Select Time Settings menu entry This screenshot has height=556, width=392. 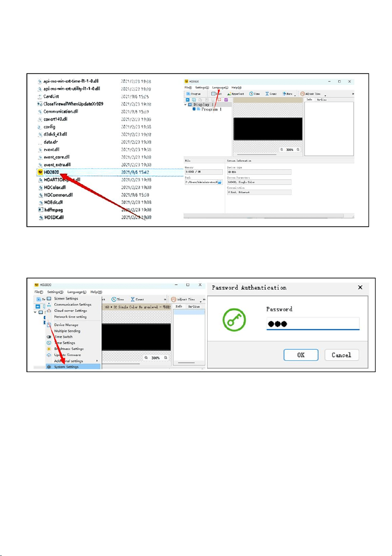65,343
